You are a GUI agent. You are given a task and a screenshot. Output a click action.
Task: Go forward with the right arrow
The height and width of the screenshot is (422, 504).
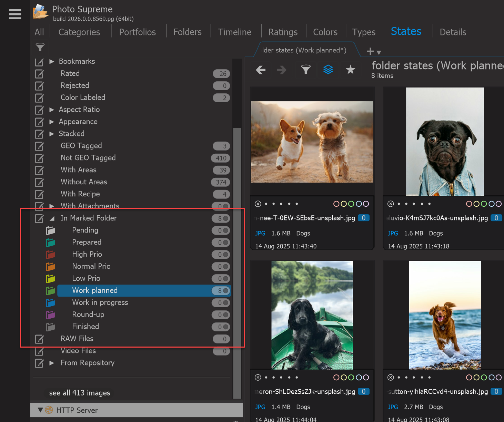[282, 70]
